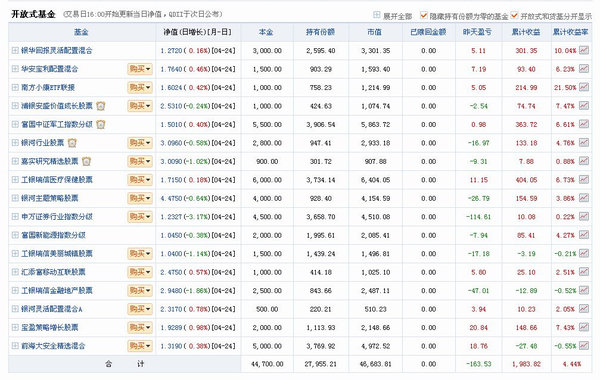Open trend chart icon for 银华回报灵活配置混合
This screenshot has width=600, height=380.
pyautogui.click(x=584, y=50)
